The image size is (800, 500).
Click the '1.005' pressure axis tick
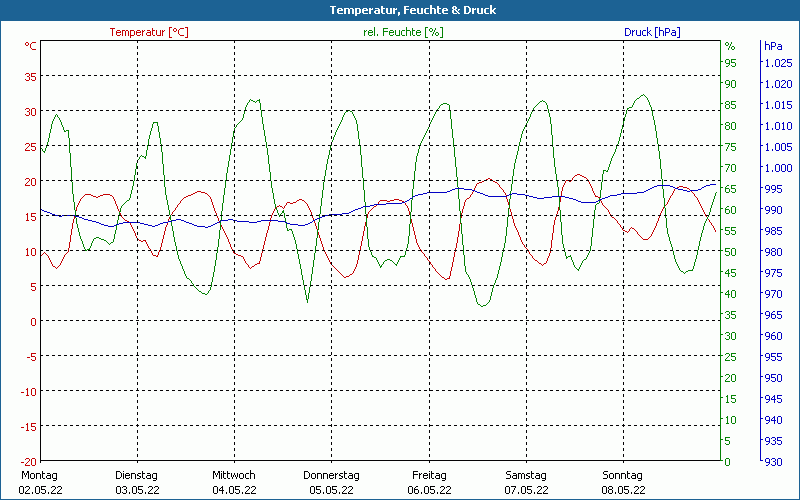(778, 147)
